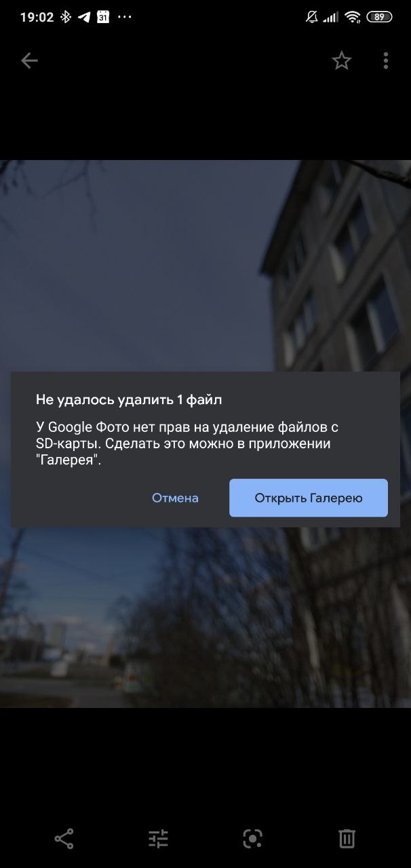Tap the trash delete icon

click(347, 839)
